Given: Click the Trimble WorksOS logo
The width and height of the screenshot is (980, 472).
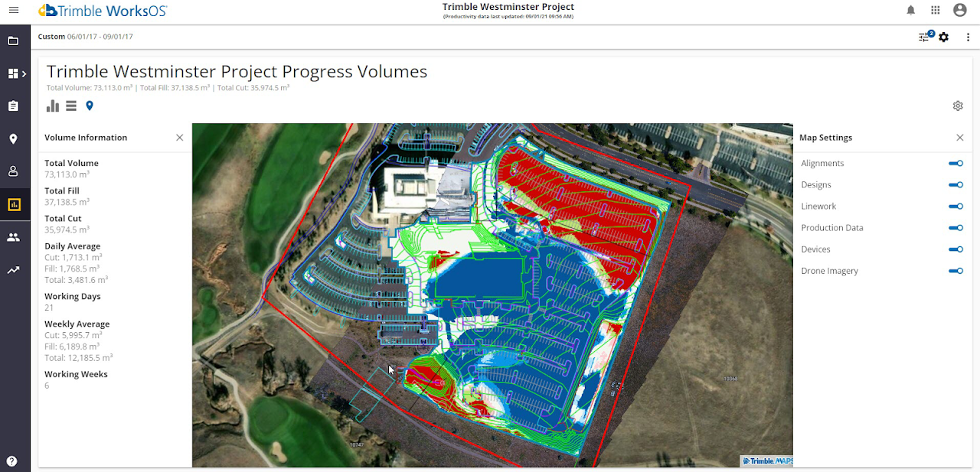Looking at the screenshot, I should [103, 10].
